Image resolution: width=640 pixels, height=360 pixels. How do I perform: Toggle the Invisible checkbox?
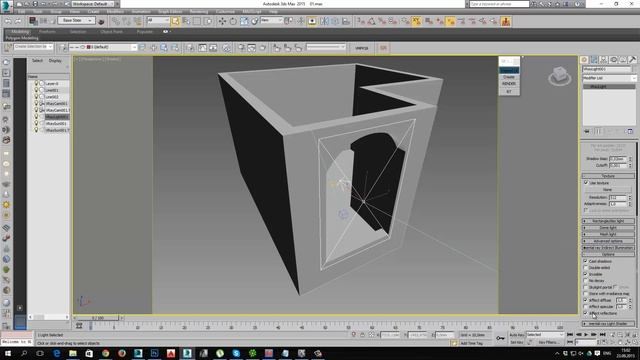586,274
